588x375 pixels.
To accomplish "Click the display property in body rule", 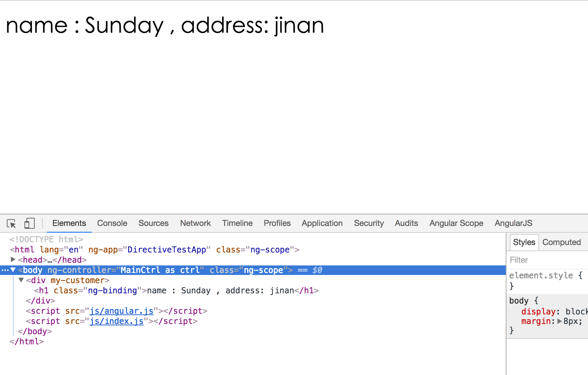I will pos(538,311).
